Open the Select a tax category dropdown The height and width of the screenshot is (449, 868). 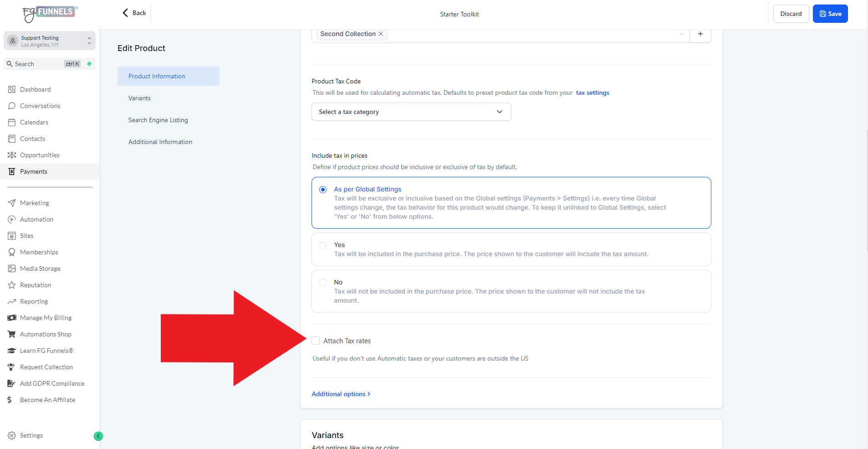pyautogui.click(x=411, y=112)
